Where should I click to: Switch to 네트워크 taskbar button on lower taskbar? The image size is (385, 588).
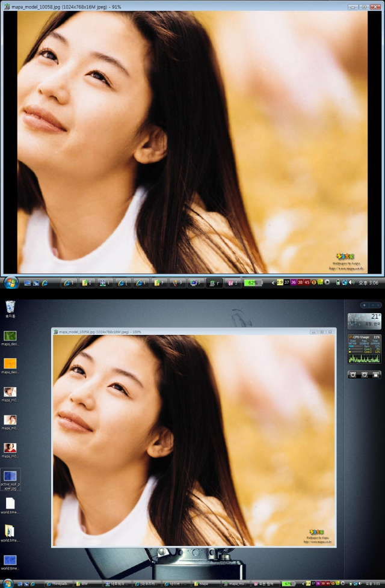[x=118, y=584]
